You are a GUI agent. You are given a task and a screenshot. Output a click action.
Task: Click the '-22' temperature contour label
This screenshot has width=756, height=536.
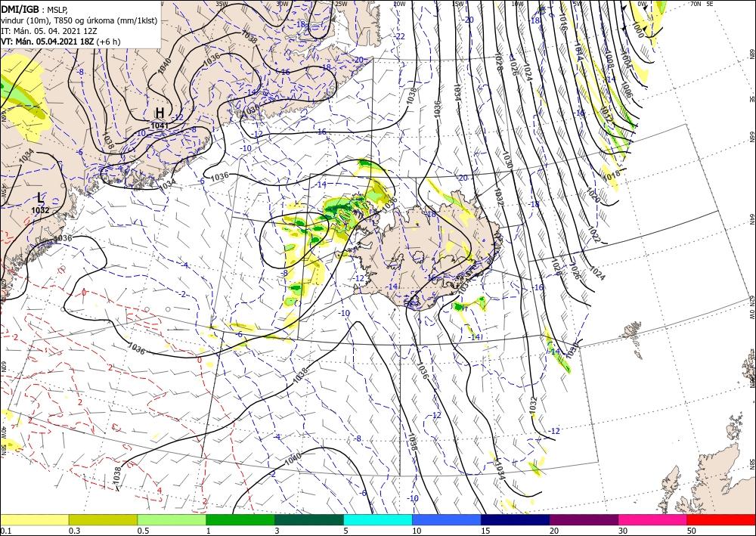400,36
